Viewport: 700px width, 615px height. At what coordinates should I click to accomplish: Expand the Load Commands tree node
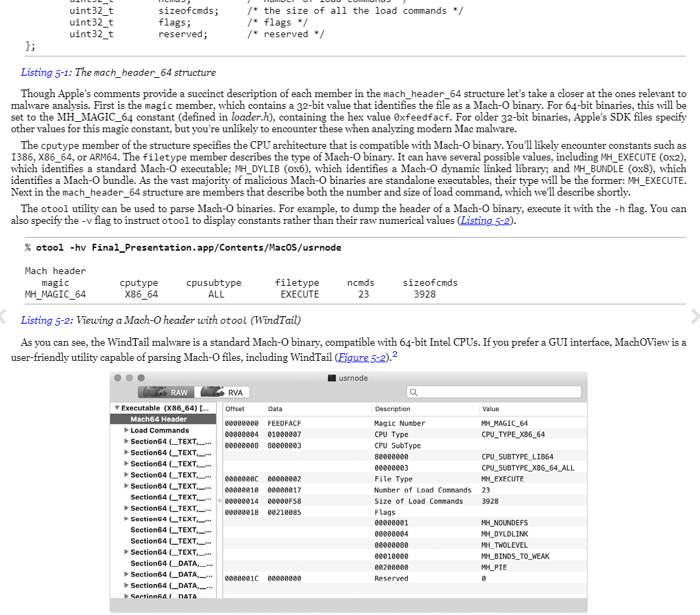[127, 430]
